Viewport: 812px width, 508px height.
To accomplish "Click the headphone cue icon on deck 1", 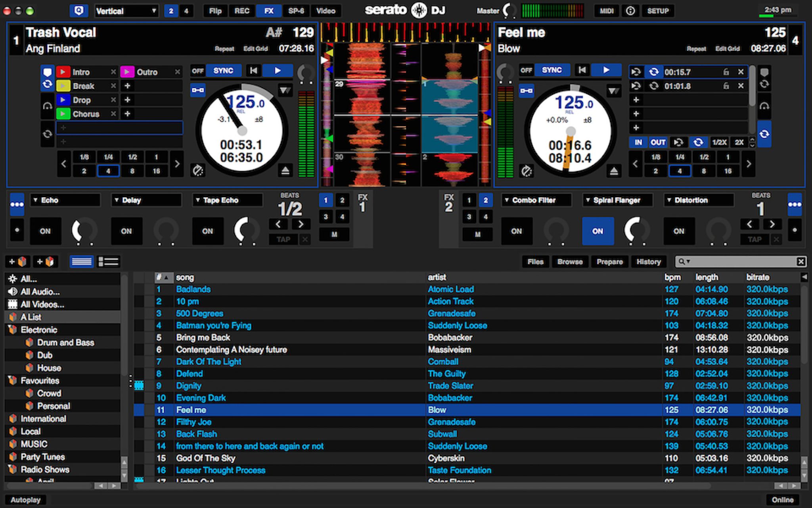I will (x=48, y=105).
